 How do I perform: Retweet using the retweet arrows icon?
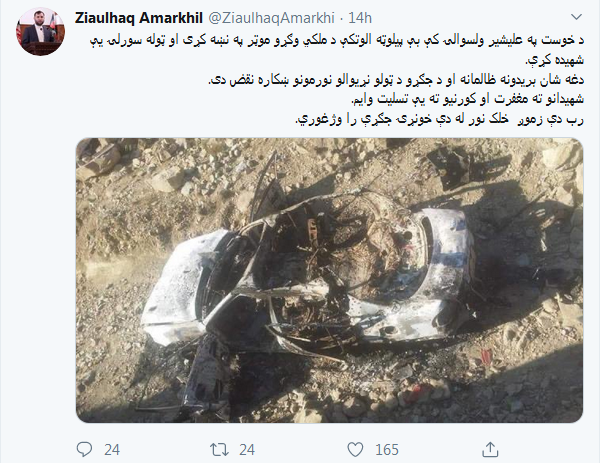(219, 450)
